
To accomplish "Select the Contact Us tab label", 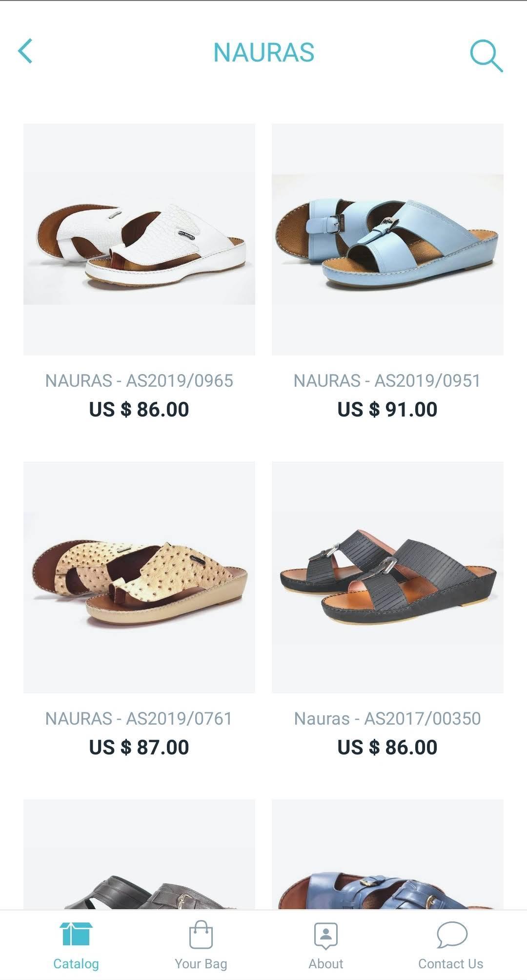I will tap(451, 963).
